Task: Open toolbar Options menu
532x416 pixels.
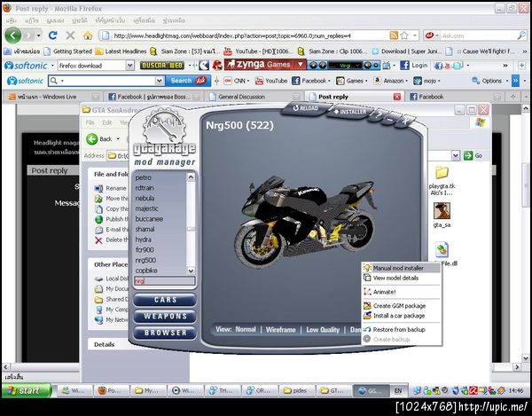Action: coord(489,81)
